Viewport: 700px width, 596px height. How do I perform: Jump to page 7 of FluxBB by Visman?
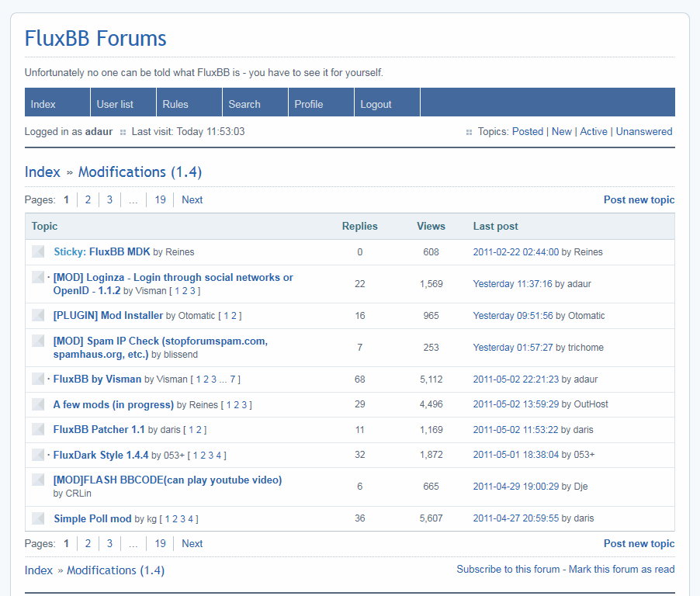232,379
